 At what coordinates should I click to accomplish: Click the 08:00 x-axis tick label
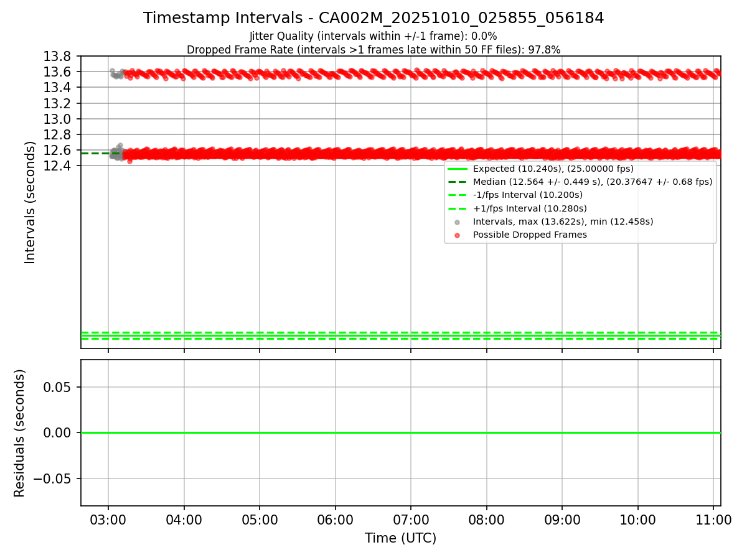click(x=486, y=519)
